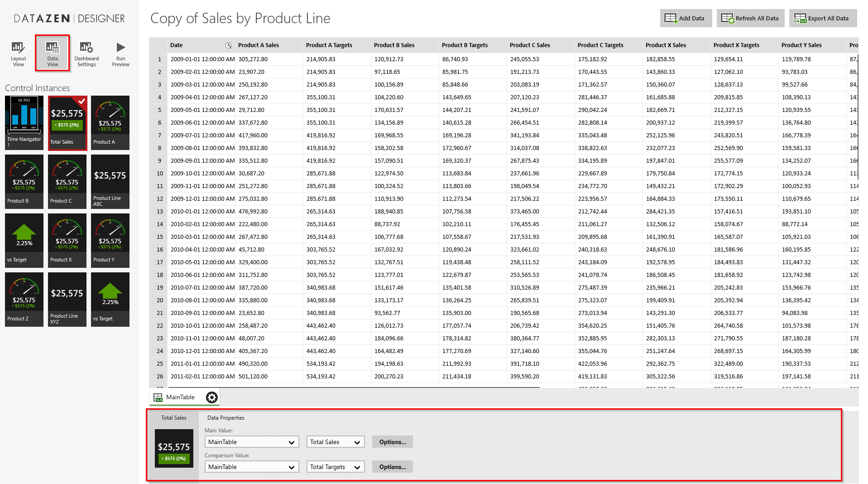
Task: Run the dashboard preview
Action: pyautogui.click(x=120, y=53)
